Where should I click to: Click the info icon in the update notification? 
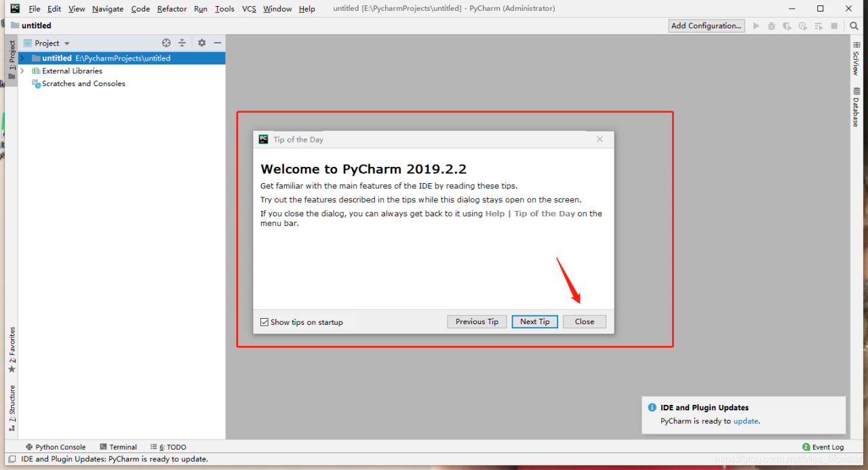tap(652, 408)
